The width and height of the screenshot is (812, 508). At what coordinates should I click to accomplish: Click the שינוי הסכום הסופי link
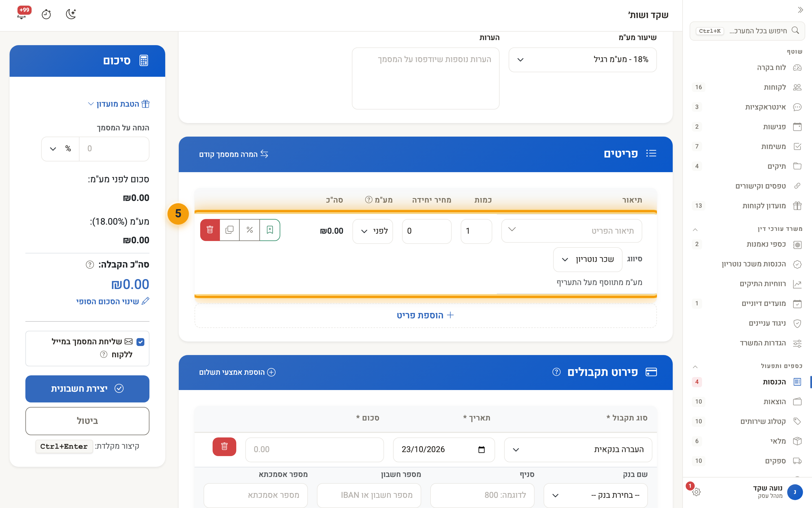pyautogui.click(x=112, y=301)
